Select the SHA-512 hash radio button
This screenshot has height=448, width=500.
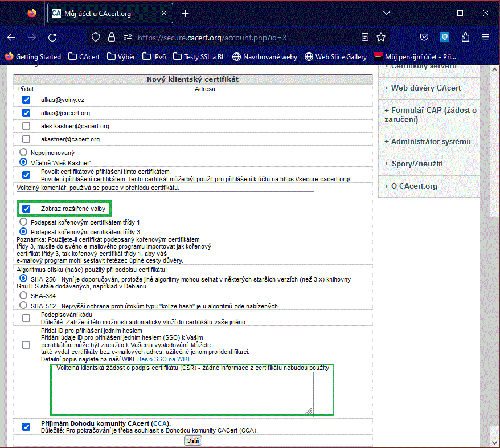[x=23, y=306]
